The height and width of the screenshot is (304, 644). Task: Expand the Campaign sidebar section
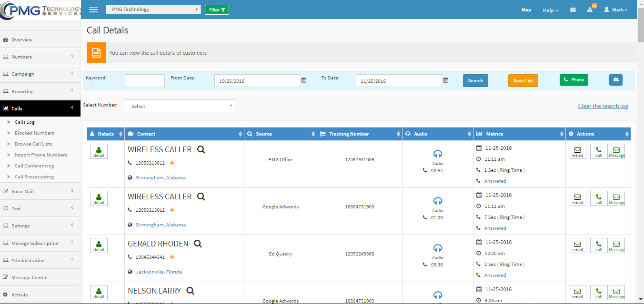pos(40,74)
